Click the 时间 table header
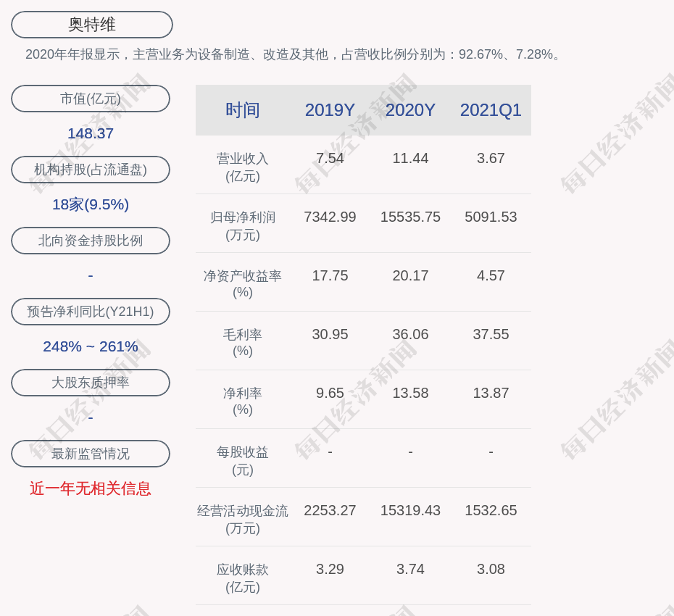Viewport: 674px width, 616px height. (243, 110)
